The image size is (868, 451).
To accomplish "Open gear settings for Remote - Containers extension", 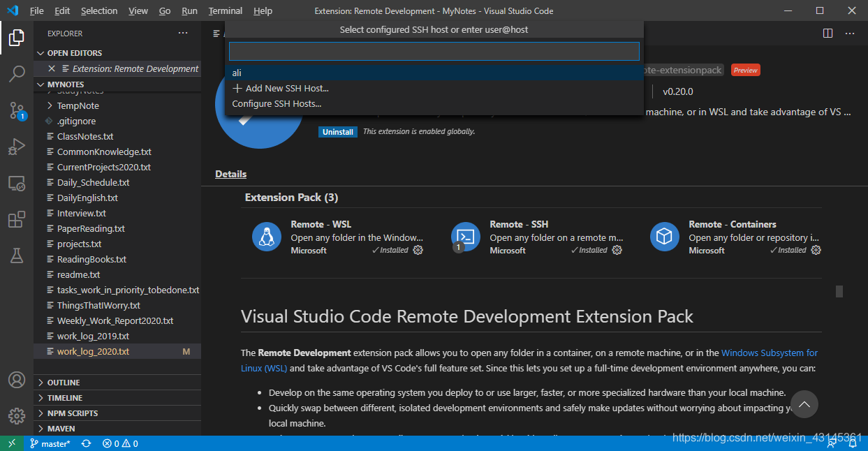I will pos(816,250).
